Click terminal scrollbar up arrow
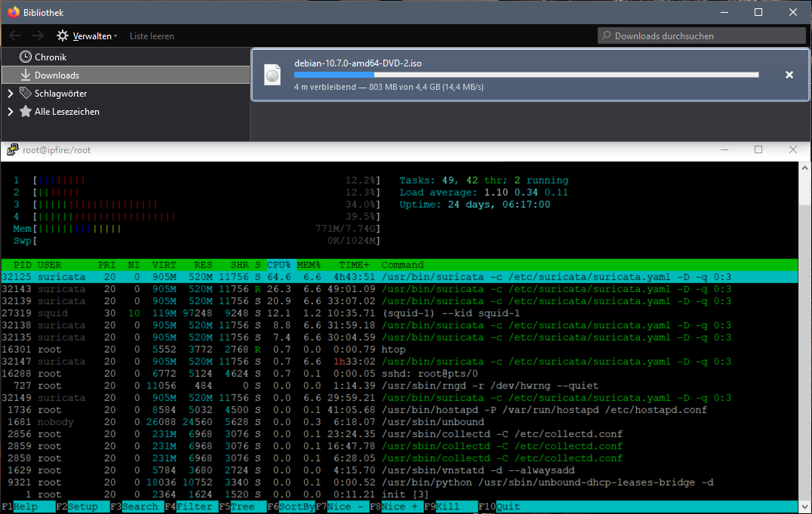Image resolution: width=812 pixels, height=514 pixels. pos(804,168)
